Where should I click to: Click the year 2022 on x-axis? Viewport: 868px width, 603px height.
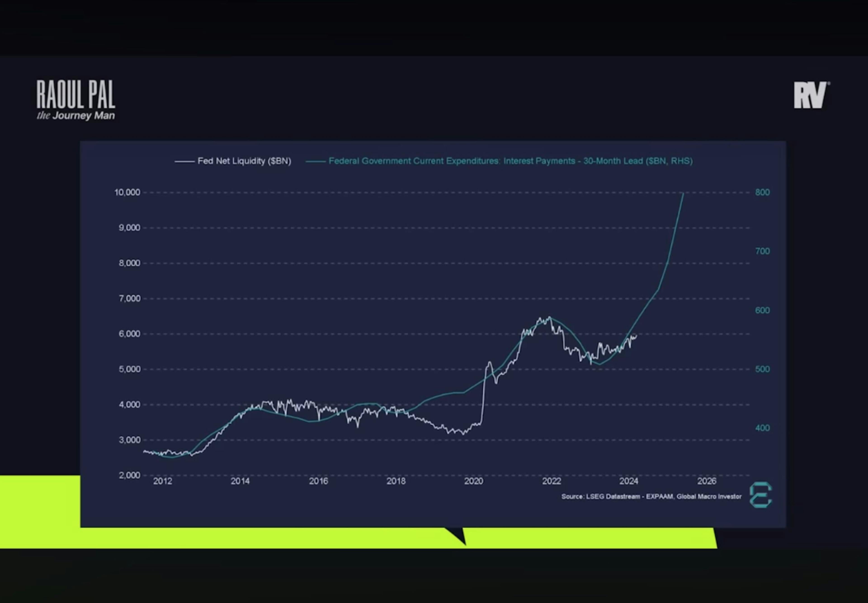[552, 481]
